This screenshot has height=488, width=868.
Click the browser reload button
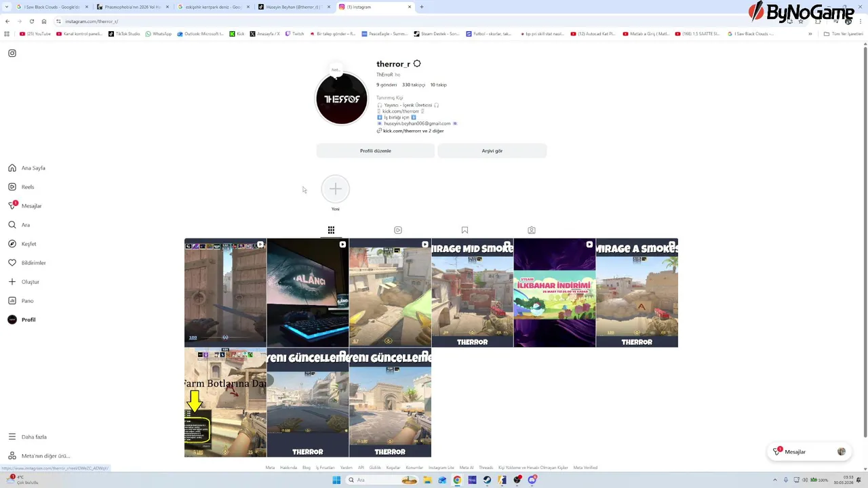[x=31, y=21]
